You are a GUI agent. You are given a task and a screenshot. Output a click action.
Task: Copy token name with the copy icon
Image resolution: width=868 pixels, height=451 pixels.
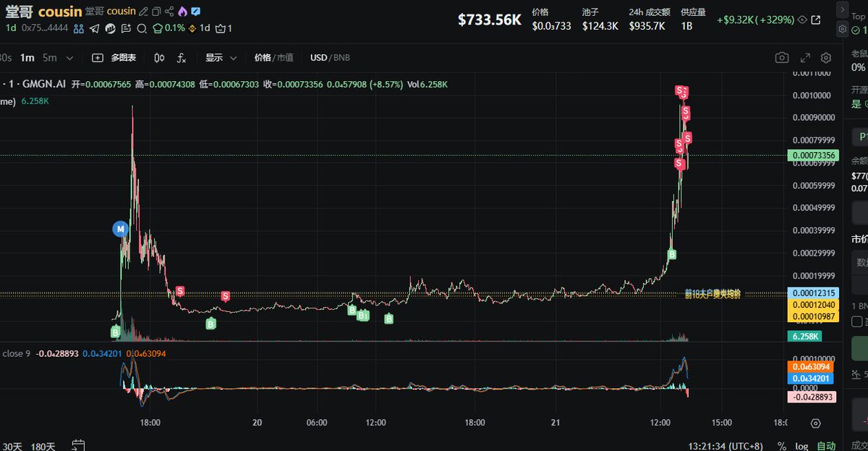(x=156, y=12)
